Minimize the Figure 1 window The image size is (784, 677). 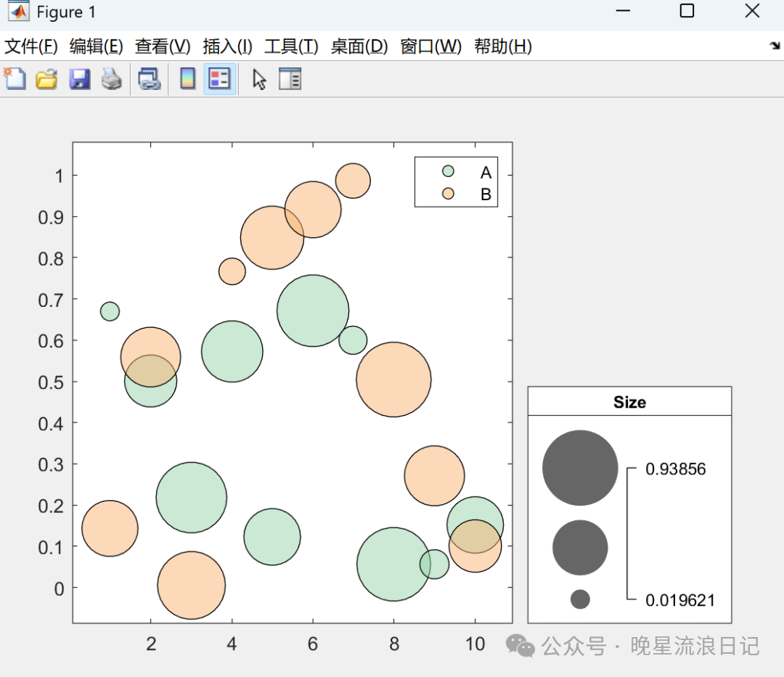pyautogui.click(x=623, y=10)
